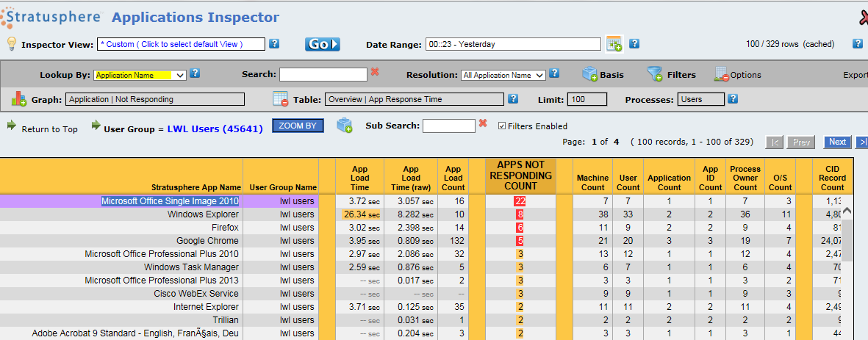868x340 pixels.
Task: Click the Table grid icon
Action: [x=280, y=98]
